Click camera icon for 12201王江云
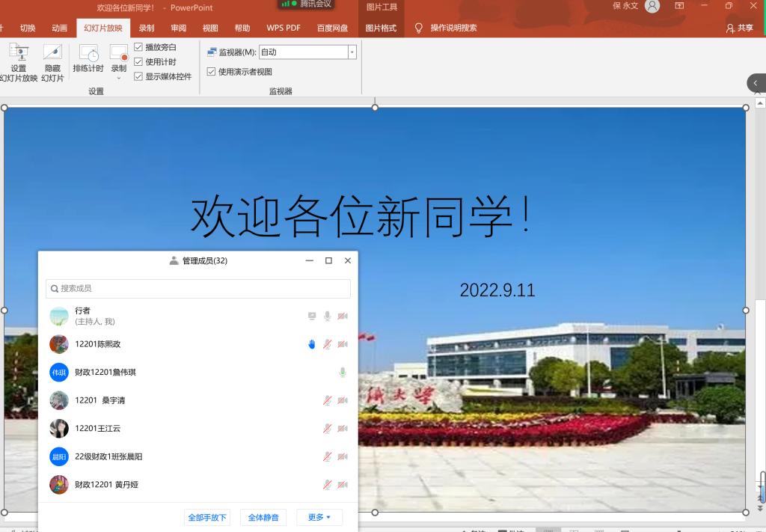The image size is (766, 532). pyautogui.click(x=343, y=429)
